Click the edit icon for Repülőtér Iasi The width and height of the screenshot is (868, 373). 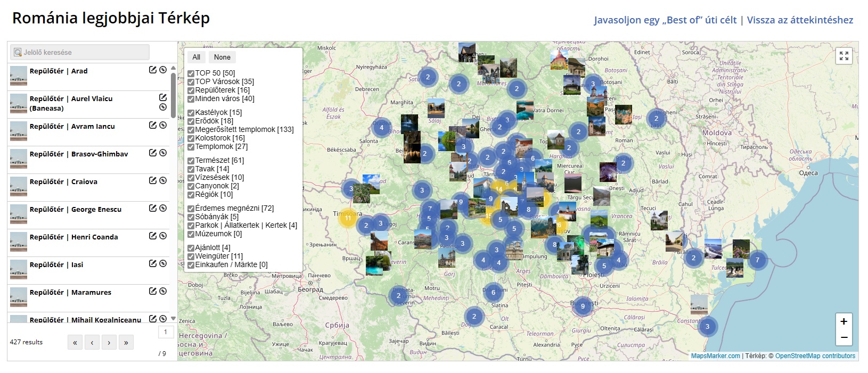[153, 263]
